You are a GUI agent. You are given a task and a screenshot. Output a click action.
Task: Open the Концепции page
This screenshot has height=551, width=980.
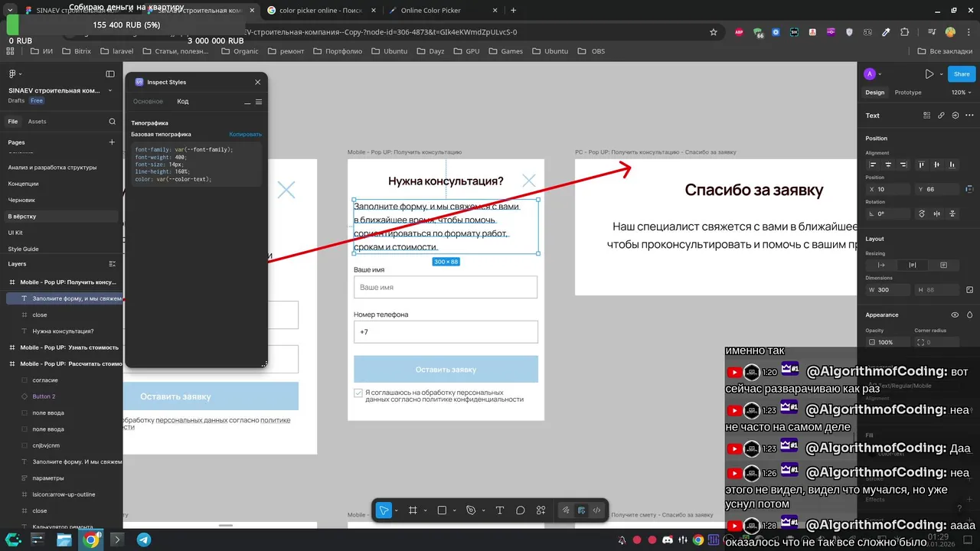pyautogui.click(x=23, y=184)
